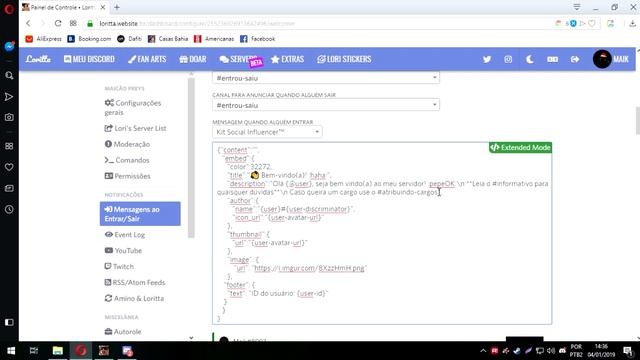Open the Meu Discord menu
Viewport: 640px width, 360px height.
pos(89,59)
